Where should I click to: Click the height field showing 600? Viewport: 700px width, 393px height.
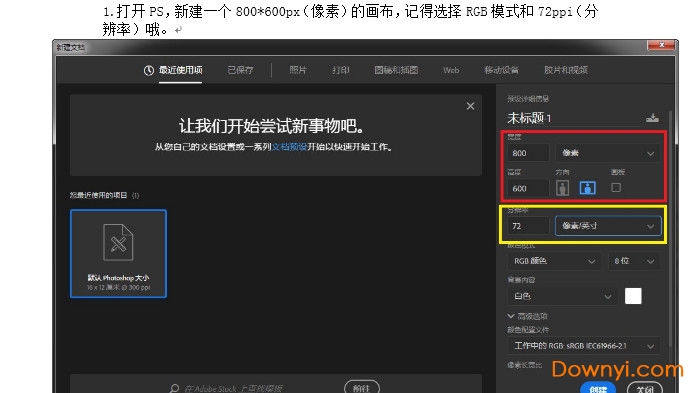(528, 188)
